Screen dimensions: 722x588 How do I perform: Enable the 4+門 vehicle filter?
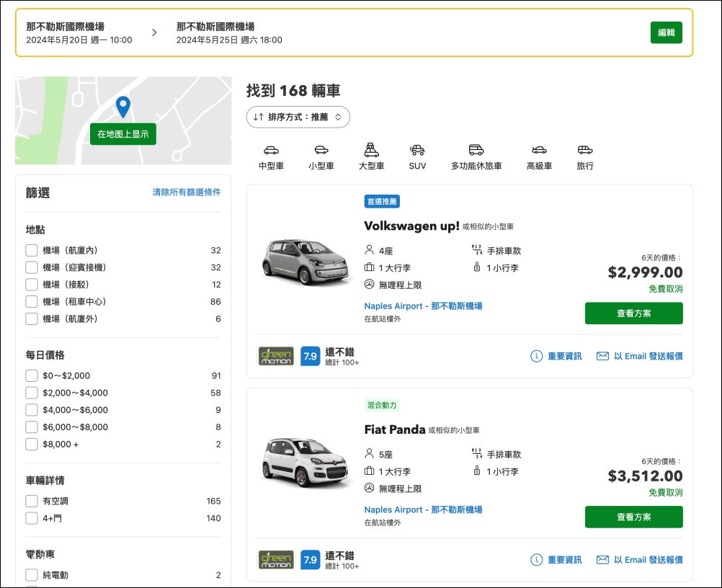pyautogui.click(x=31, y=518)
